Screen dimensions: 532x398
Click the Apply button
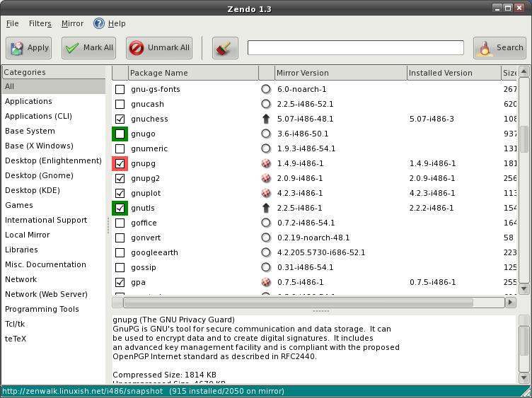click(29, 48)
